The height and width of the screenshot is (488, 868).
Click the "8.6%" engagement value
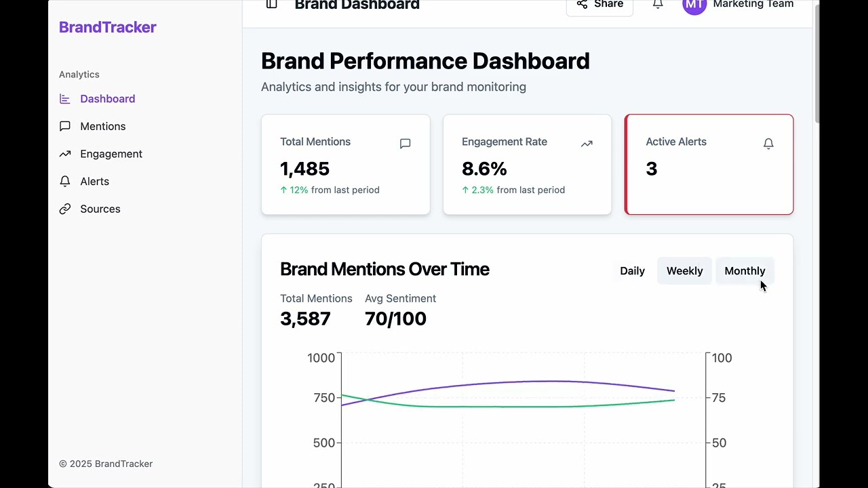pos(484,169)
